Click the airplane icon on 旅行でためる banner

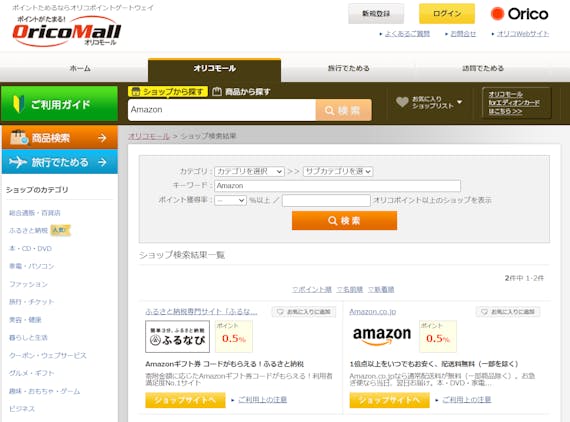click(18, 162)
